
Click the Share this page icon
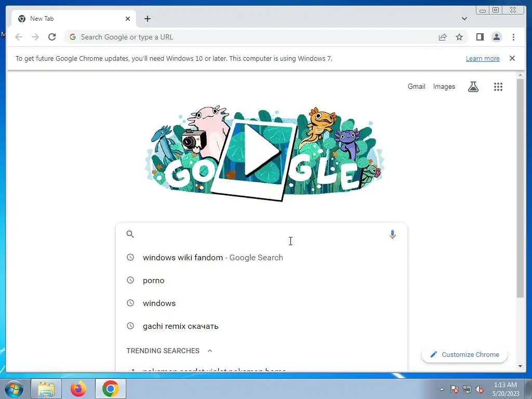point(443,37)
